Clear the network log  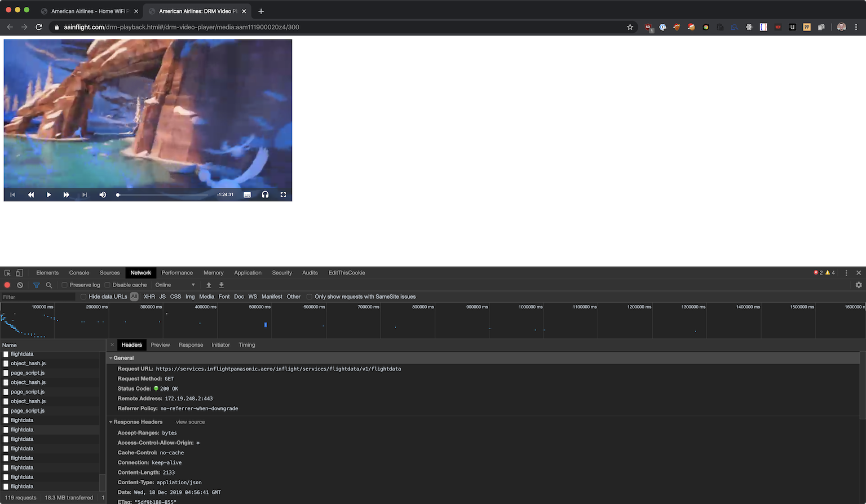(x=20, y=285)
